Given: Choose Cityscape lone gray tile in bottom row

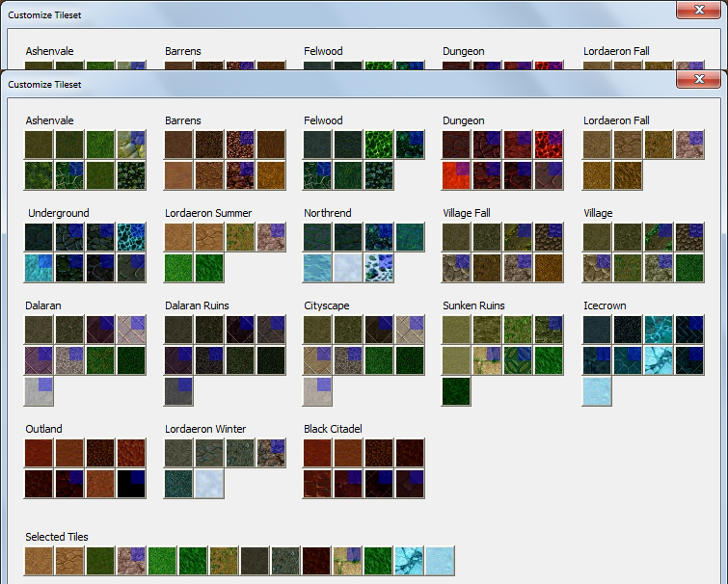Looking at the screenshot, I should click(x=317, y=391).
